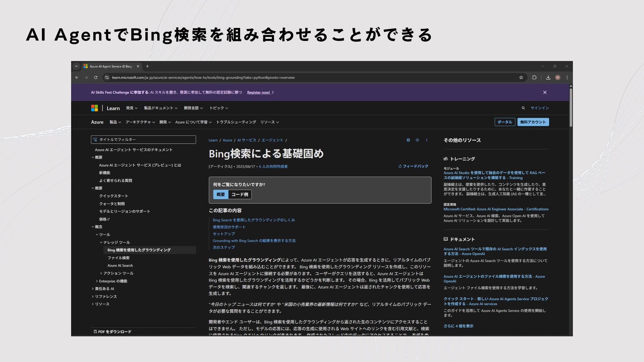Image resolution: width=644 pixels, height=362 pixels.
Task: Dismiss the AI Skills Fest banner
Action: [x=545, y=93]
